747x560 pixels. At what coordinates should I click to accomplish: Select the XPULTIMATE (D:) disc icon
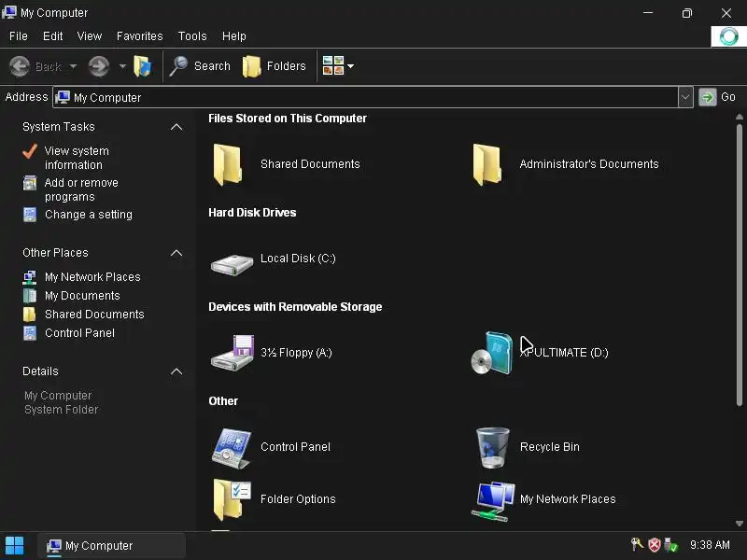(492, 353)
